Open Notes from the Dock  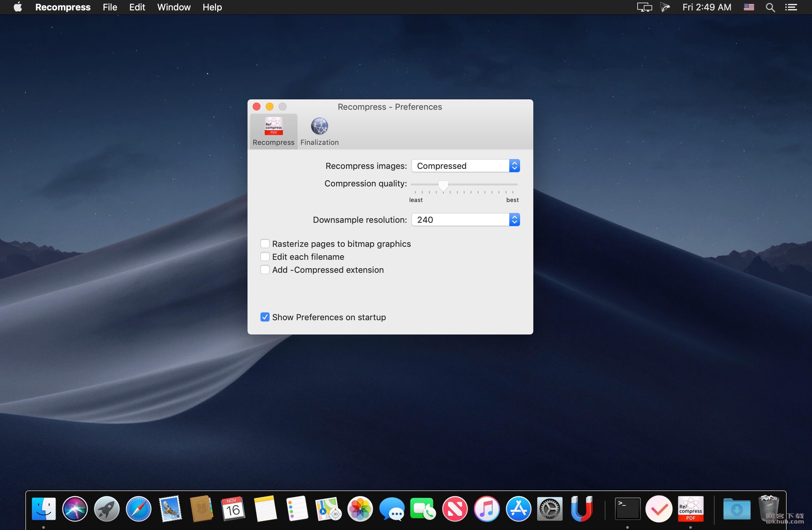[x=265, y=509]
